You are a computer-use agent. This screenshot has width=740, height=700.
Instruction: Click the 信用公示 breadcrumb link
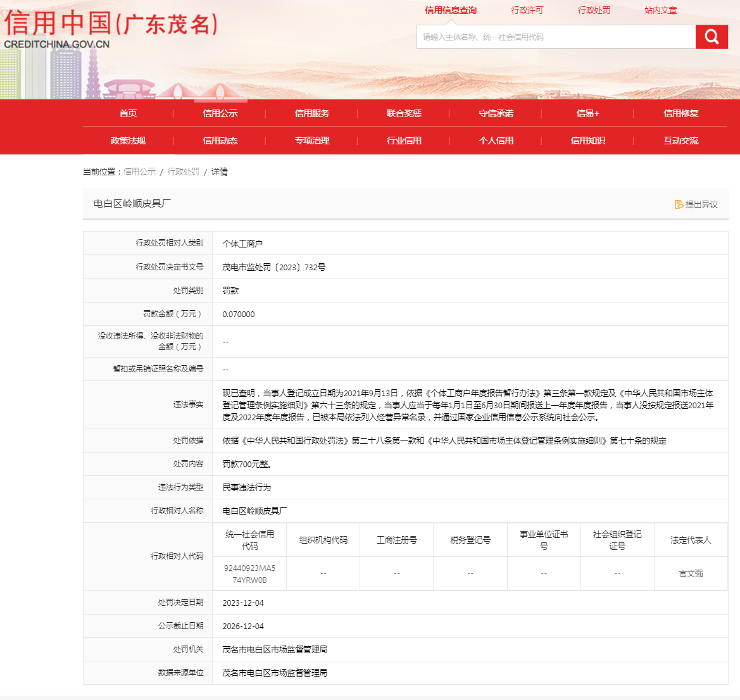point(139,172)
